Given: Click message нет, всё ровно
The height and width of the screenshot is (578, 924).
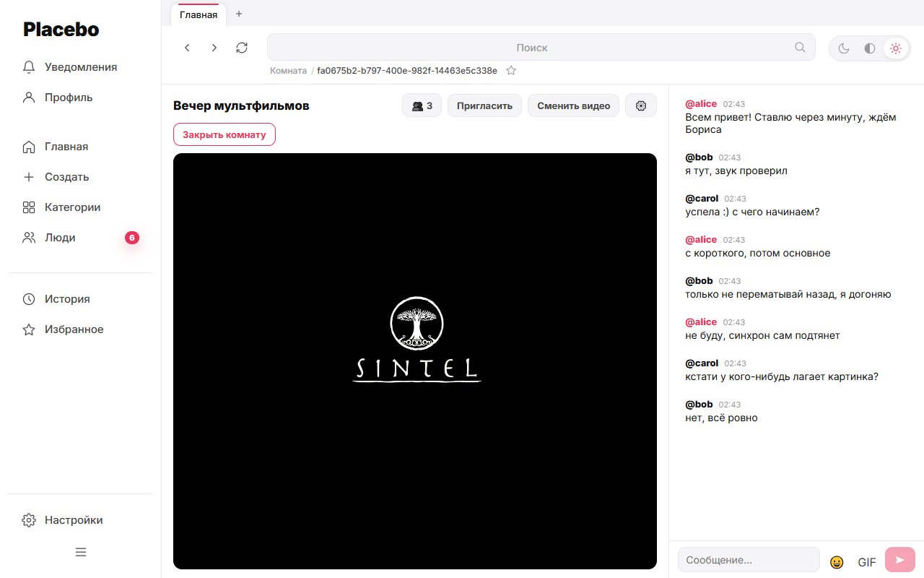Looking at the screenshot, I should (x=721, y=418).
